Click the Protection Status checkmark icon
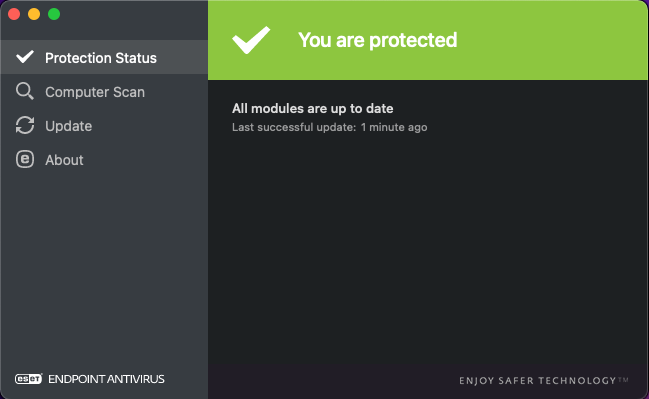Screen dimensions: 649x399 click(x=25, y=57)
